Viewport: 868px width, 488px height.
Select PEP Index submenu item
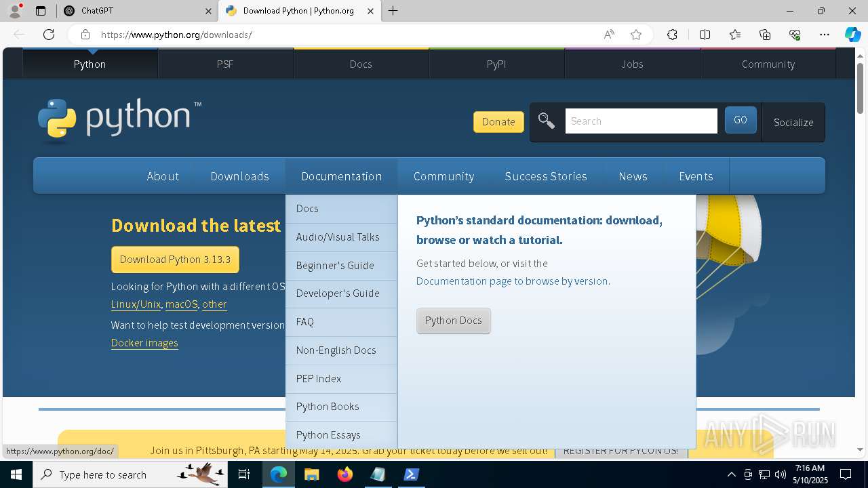pyautogui.click(x=341, y=379)
